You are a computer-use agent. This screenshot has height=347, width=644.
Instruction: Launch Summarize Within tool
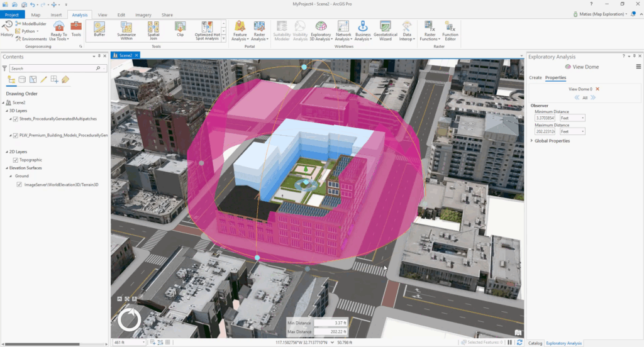tap(126, 31)
